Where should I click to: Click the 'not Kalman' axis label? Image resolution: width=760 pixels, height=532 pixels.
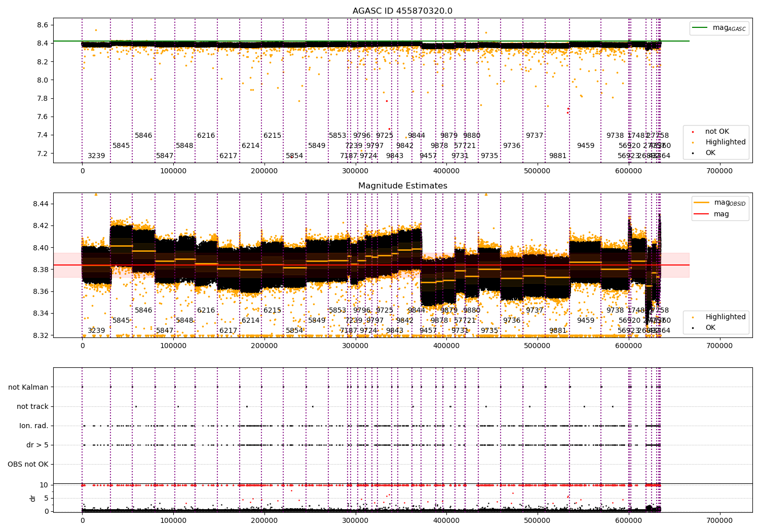click(x=28, y=387)
